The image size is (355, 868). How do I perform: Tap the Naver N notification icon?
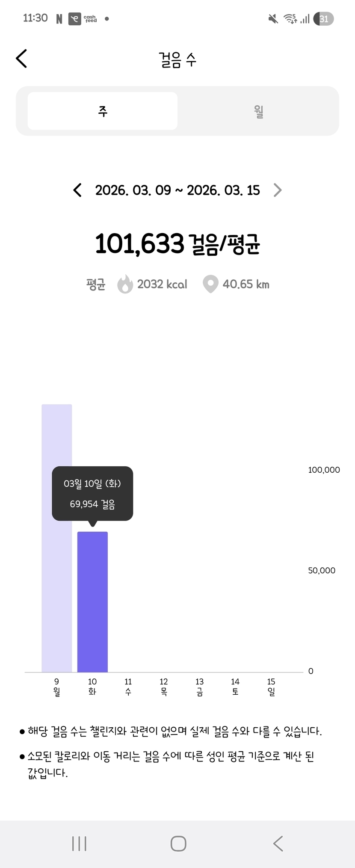pos(59,19)
